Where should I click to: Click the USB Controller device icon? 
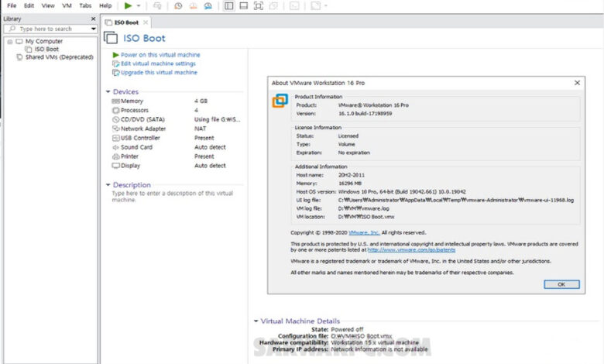115,138
